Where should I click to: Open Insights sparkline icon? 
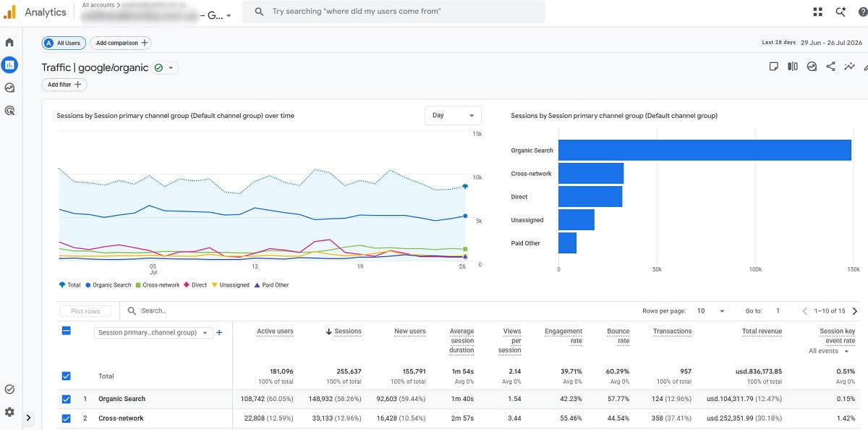(850, 67)
